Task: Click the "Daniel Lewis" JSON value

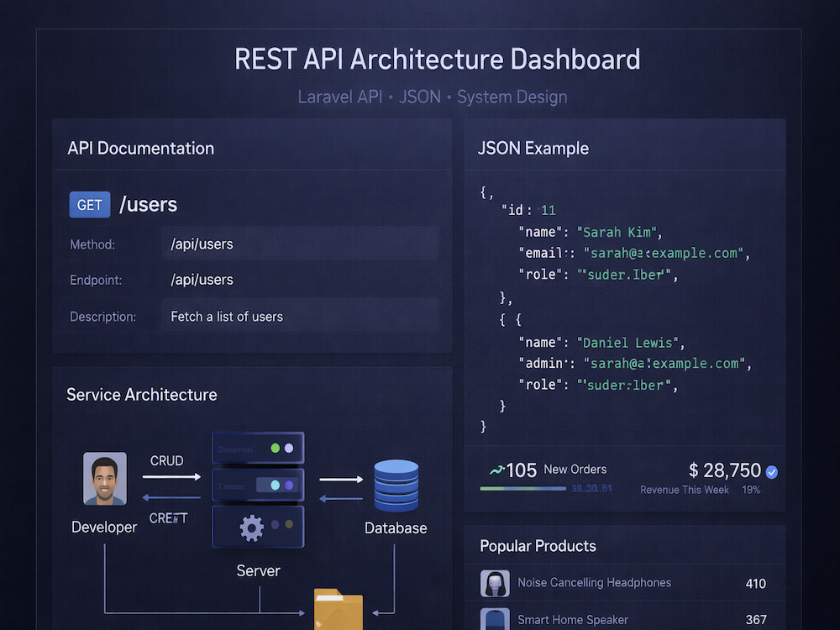Action: (x=627, y=343)
